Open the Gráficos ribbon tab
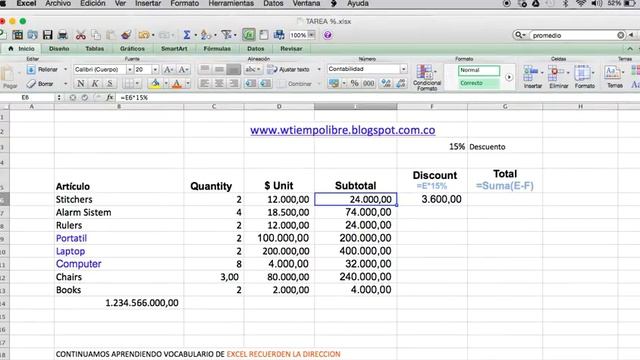 coord(132,49)
